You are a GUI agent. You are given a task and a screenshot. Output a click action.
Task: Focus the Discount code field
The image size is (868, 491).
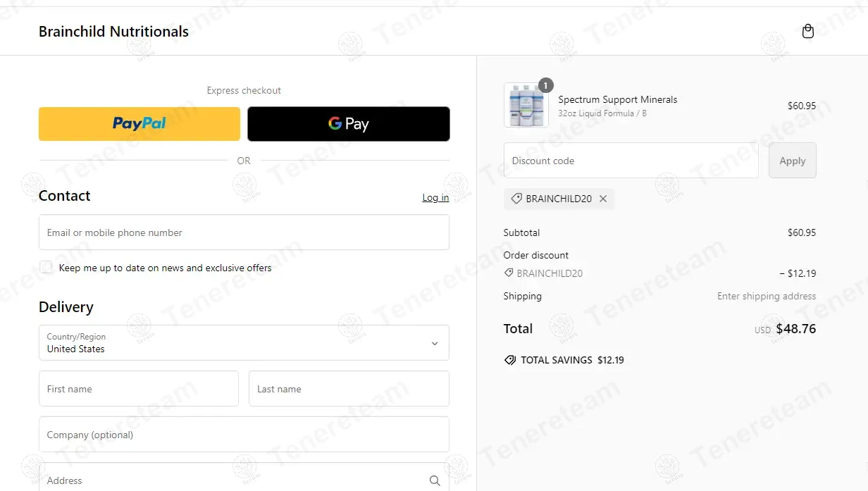tap(631, 161)
